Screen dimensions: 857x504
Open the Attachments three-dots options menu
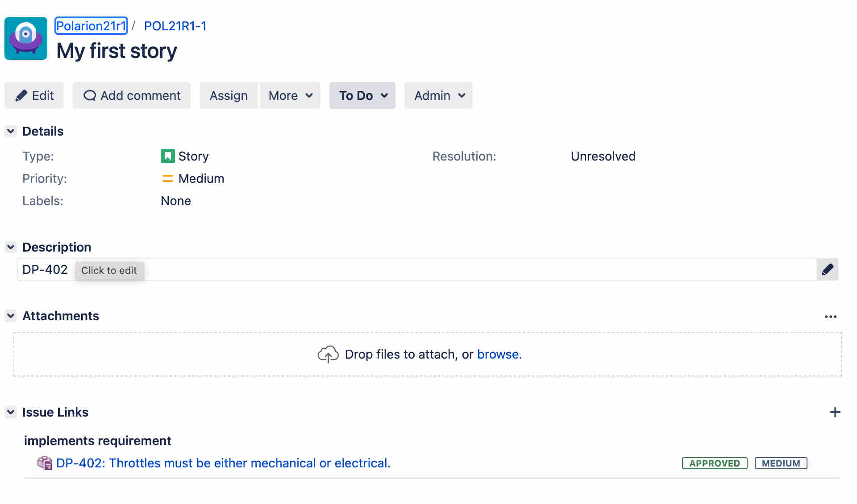pyautogui.click(x=830, y=317)
